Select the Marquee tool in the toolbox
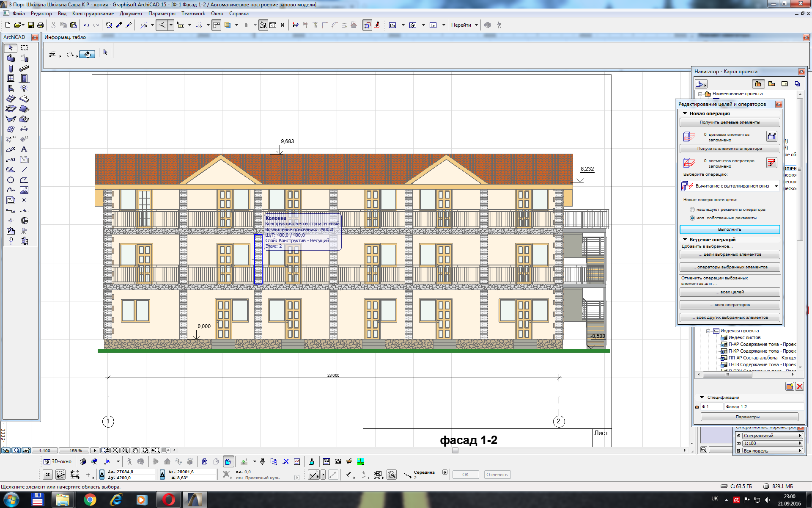Viewport: 812px width, 508px height. pos(25,48)
